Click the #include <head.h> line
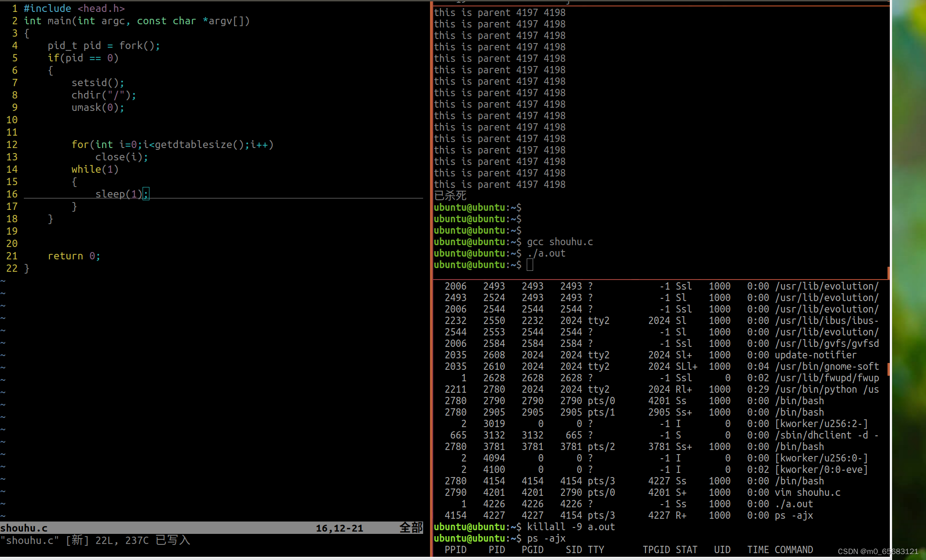 (74, 8)
